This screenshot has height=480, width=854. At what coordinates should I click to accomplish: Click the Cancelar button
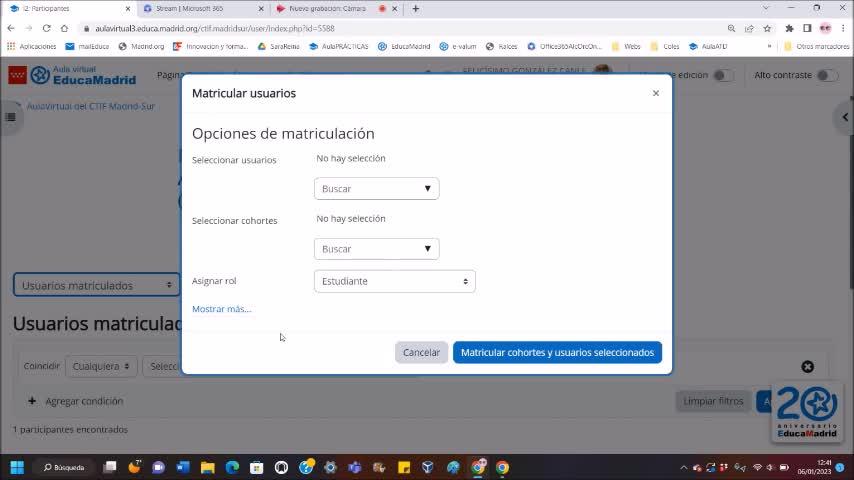pos(421,353)
